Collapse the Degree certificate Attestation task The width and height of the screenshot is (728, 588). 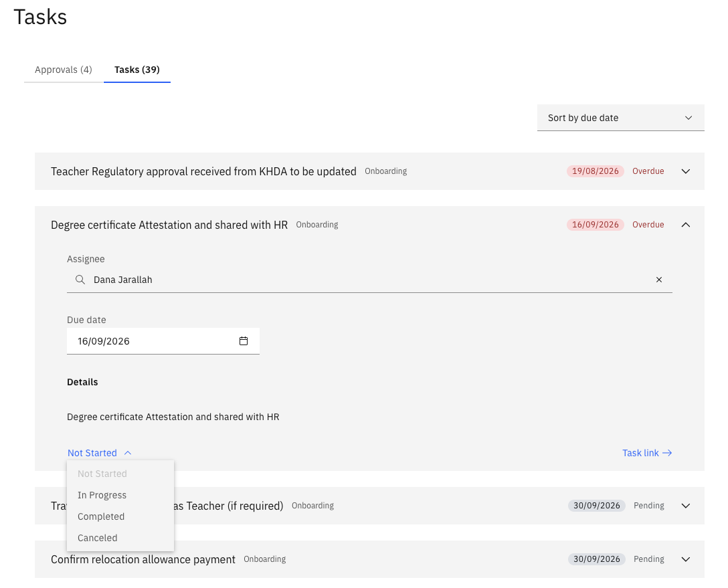pyautogui.click(x=685, y=225)
